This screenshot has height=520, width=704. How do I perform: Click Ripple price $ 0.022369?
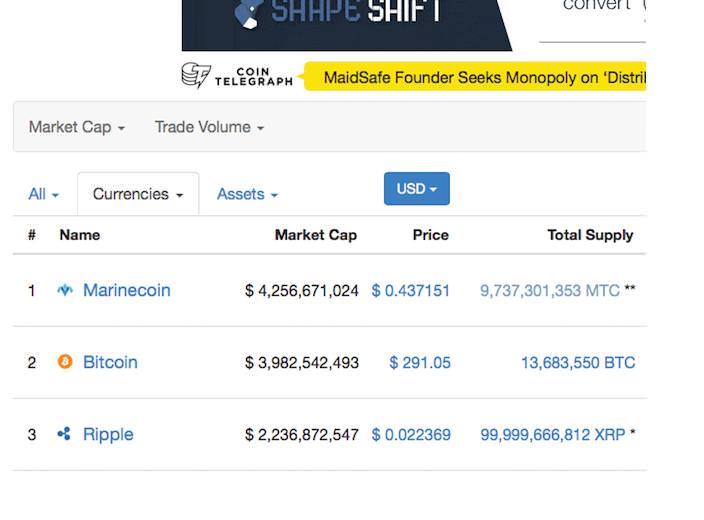pyautogui.click(x=411, y=435)
